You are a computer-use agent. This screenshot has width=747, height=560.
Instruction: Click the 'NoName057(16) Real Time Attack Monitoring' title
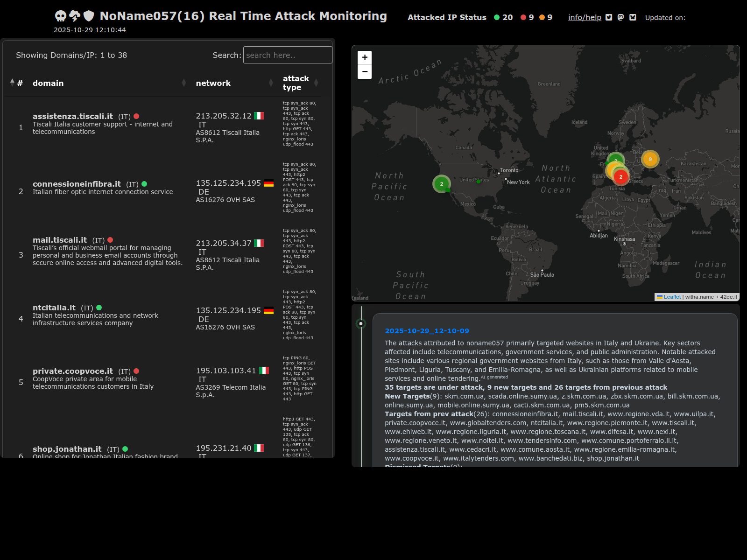pos(243,16)
